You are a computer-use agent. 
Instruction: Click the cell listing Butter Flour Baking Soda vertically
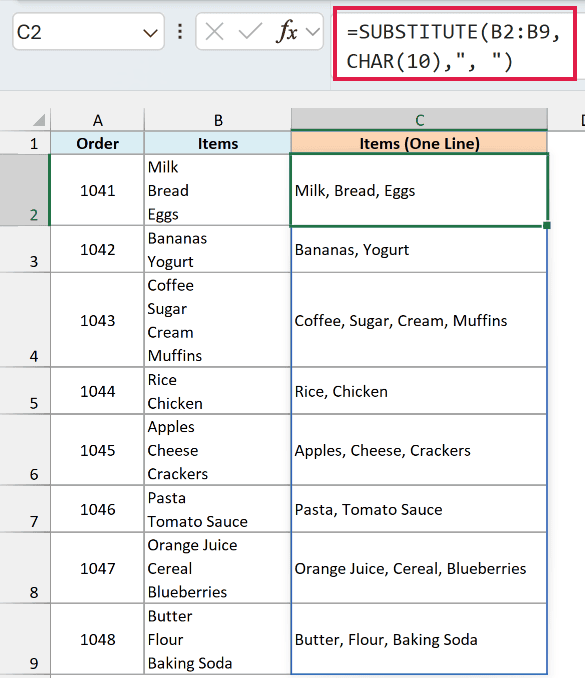218,639
